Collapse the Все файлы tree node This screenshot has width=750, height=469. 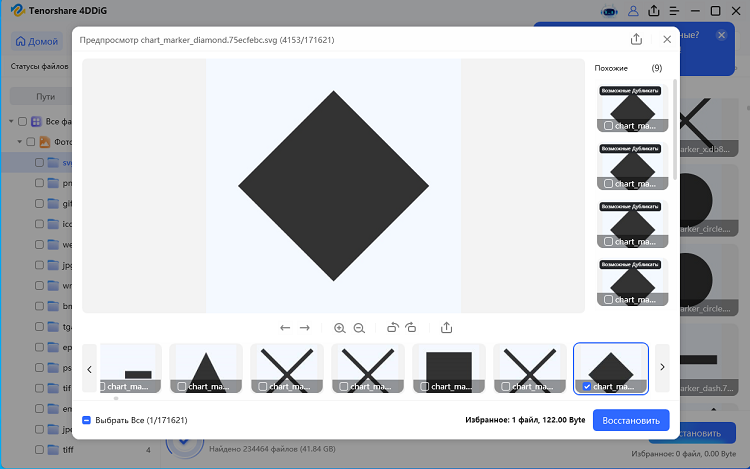(x=11, y=121)
